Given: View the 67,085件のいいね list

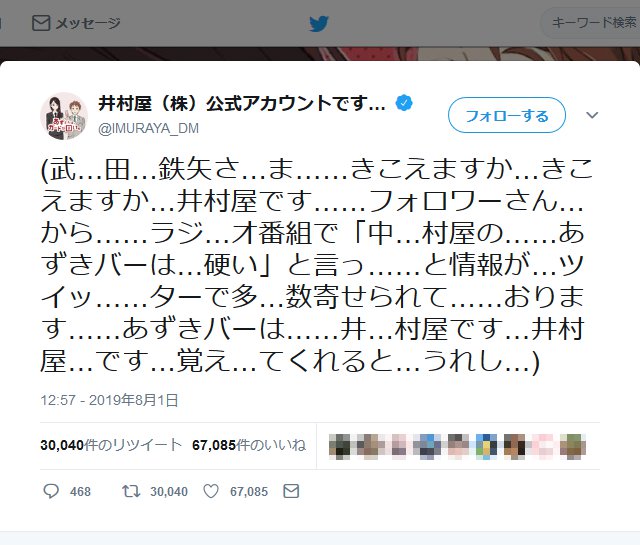Looking at the screenshot, I should [x=249, y=445].
